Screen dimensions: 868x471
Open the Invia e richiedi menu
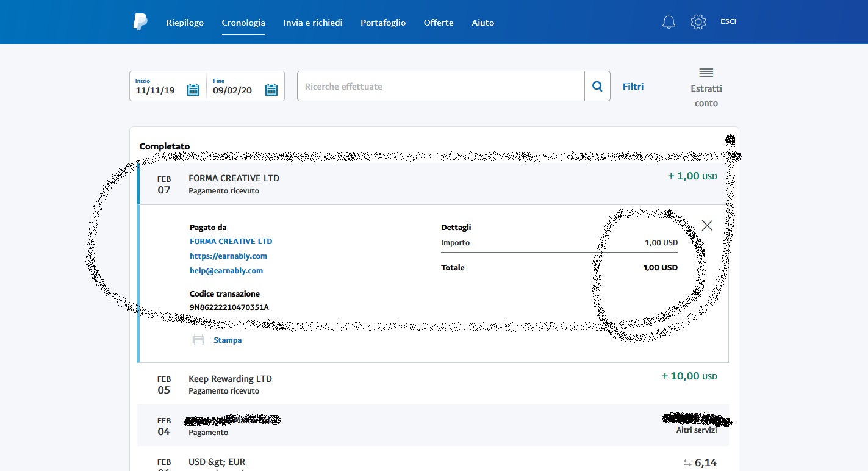click(313, 23)
